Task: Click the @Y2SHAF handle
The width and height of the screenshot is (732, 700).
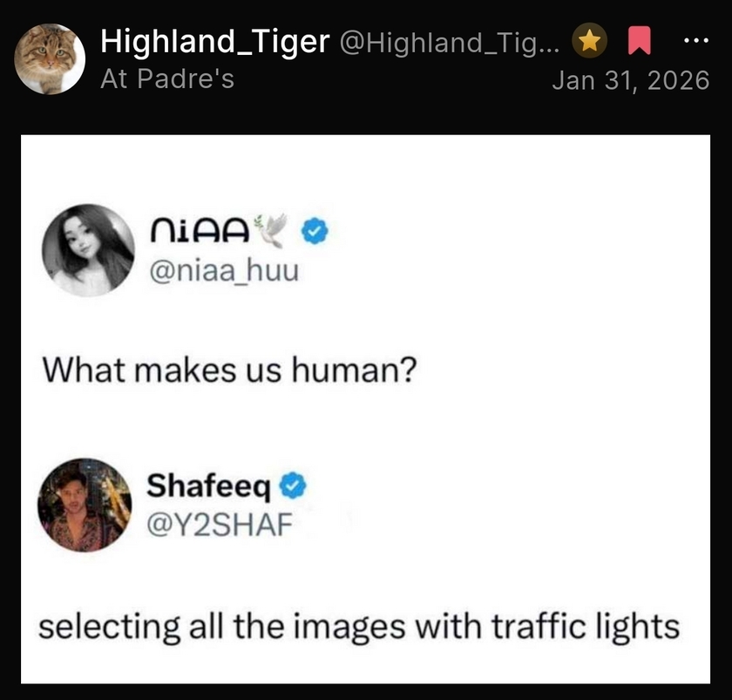Action: click(220, 525)
